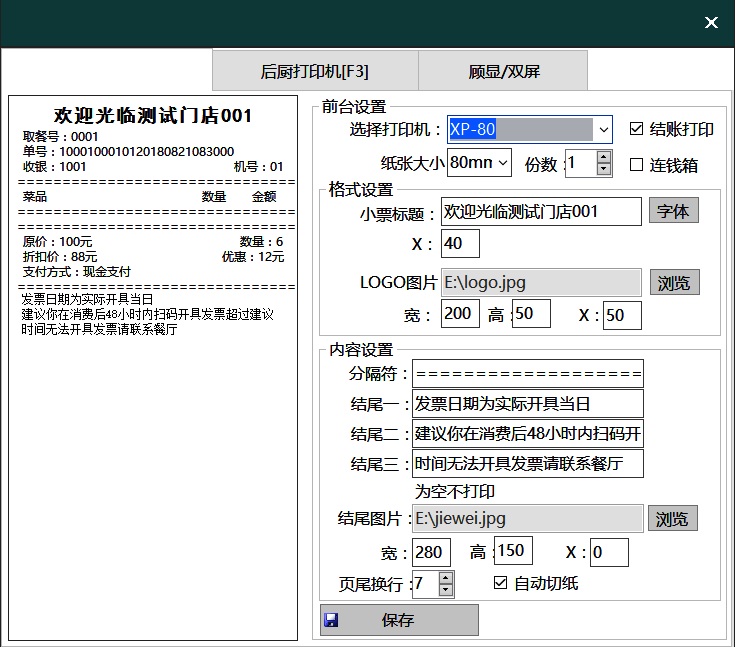Click the LOGO 宽 field showing 200
Image resolution: width=739 pixels, height=647 pixels.
[460, 313]
